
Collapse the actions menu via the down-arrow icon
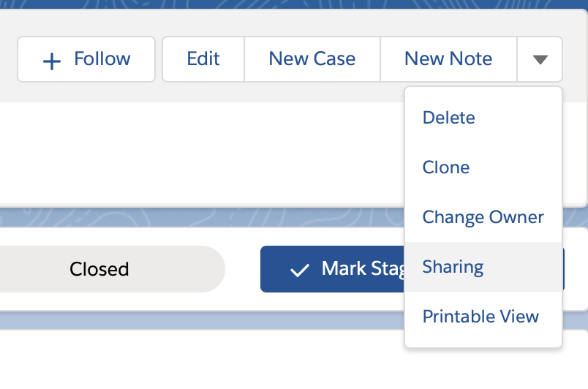(x=540, y=59)
